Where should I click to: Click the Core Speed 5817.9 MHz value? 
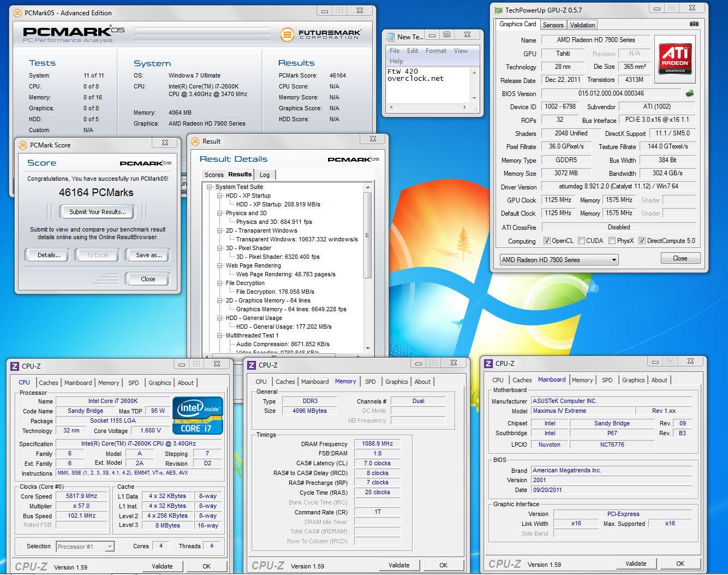[81, 496]
